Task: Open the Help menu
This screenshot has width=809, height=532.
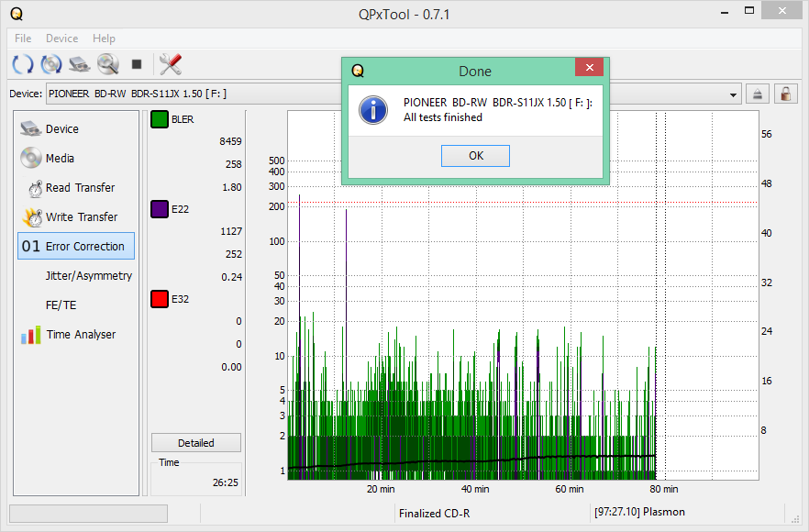Action: pyautogui.click(x=104, y=39)
